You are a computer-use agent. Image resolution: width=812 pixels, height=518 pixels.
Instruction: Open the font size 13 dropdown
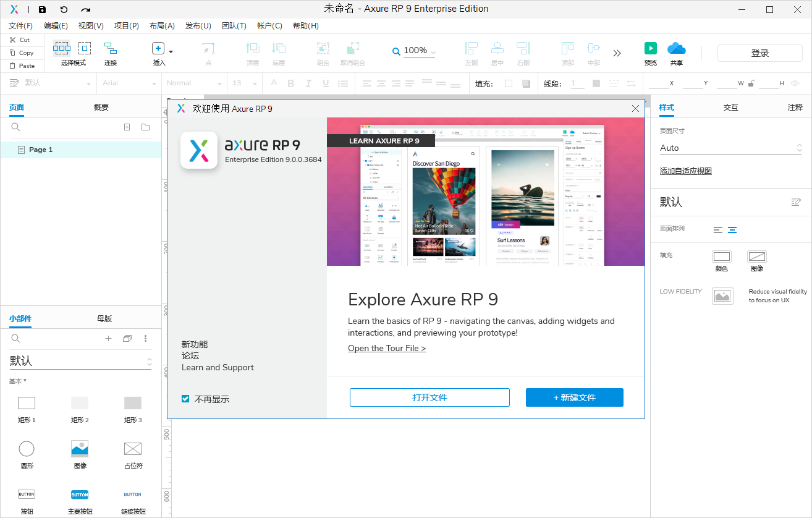pyautogui.click(x=245, y=83)
